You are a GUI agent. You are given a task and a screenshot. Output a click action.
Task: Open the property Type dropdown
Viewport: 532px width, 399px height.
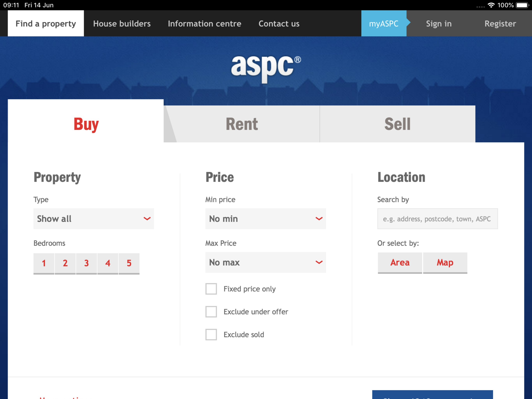click(94, 219)
